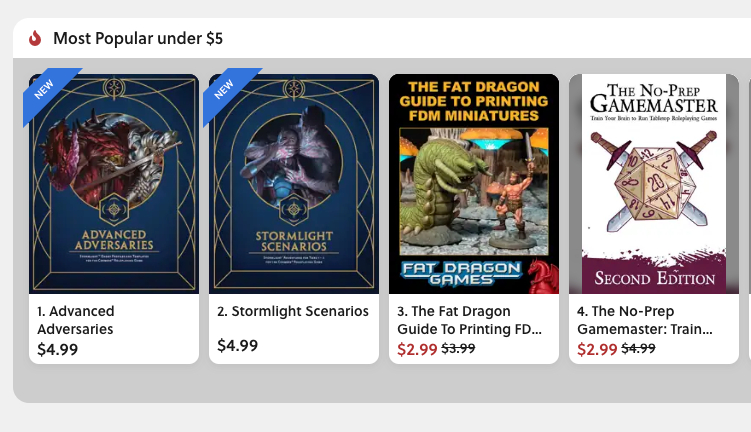The image size is (751, 432).
Task: Open the No-Prep Gamemaster cover image
Action: coord(654,184)
